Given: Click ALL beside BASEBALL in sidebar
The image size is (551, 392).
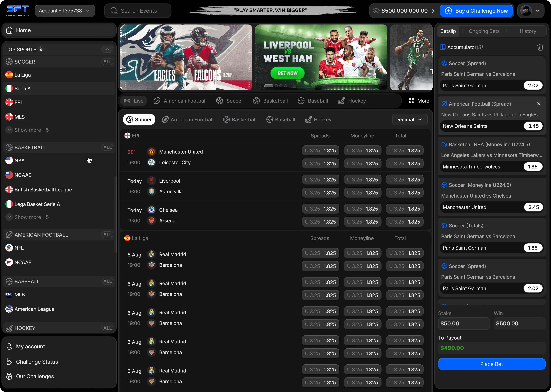Looking at the screenshot, I should pyautogui.click(x=107, y=281).
